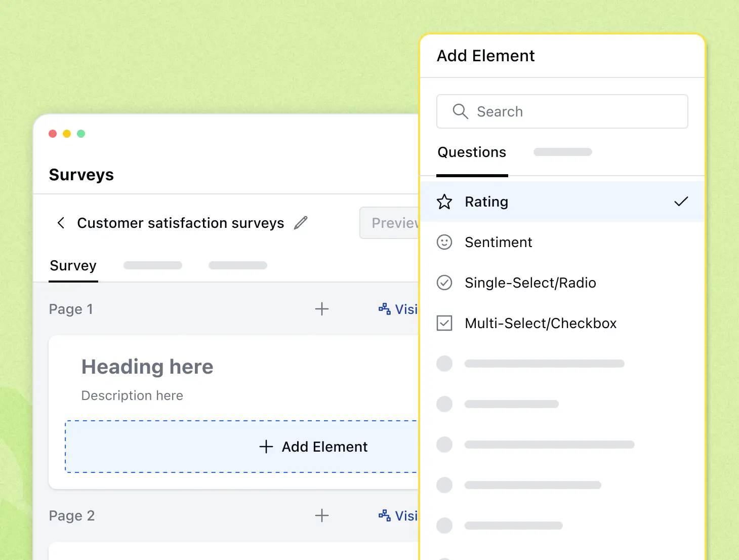This screenshot has width=739, height=560.
Task: Click the checkmark on the Rating row
Action: coord(681,202)
